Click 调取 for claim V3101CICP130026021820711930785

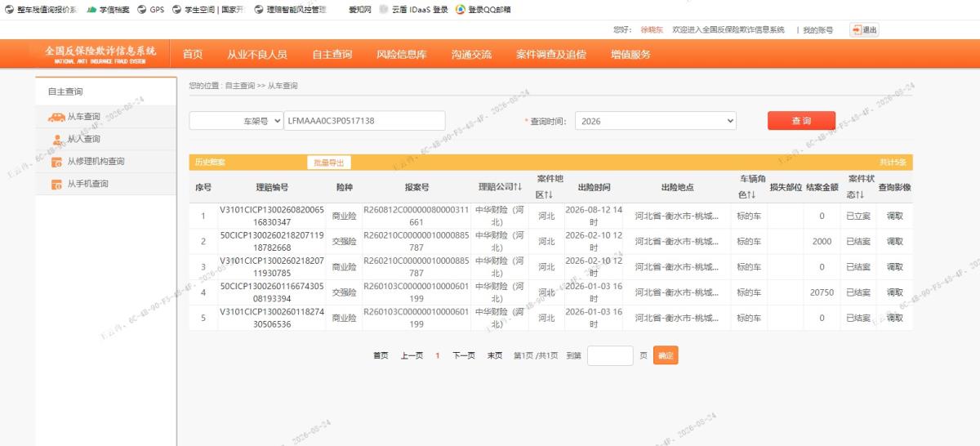tap(895, 267)
